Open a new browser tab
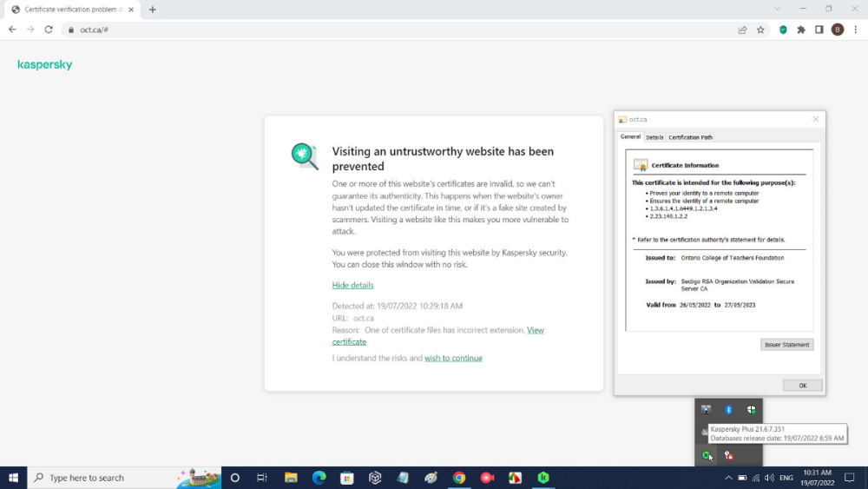This screenshot has width=868, height=489. [152, 10]
